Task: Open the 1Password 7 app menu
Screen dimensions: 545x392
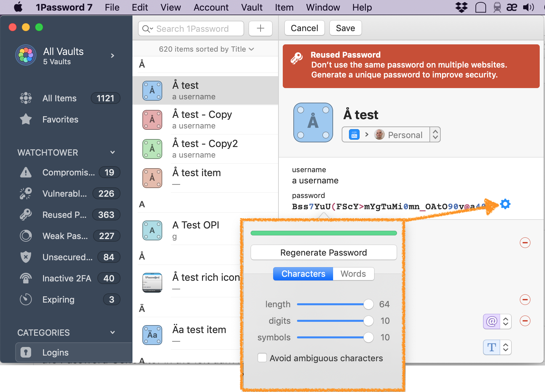Action: click(64, 7)
